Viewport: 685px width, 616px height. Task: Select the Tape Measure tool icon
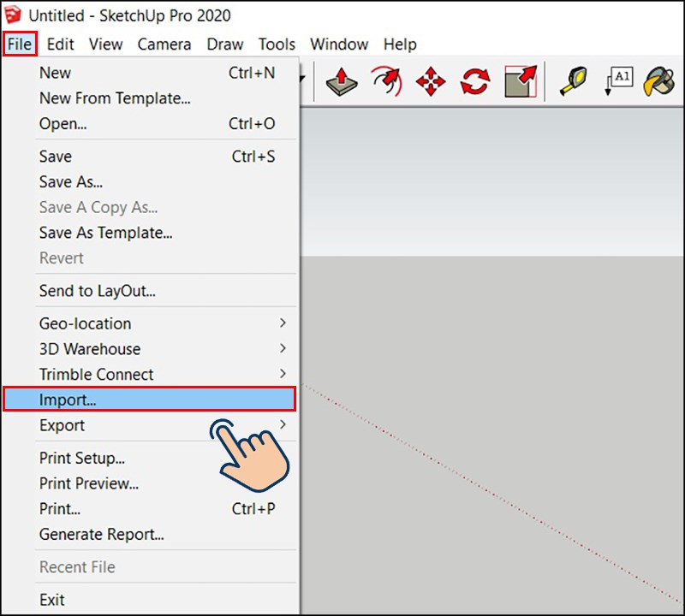tap(573, 80)
